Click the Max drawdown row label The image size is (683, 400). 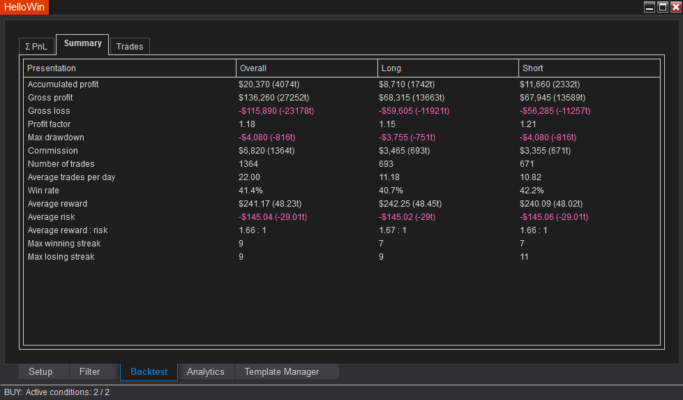tap(56, 137)
